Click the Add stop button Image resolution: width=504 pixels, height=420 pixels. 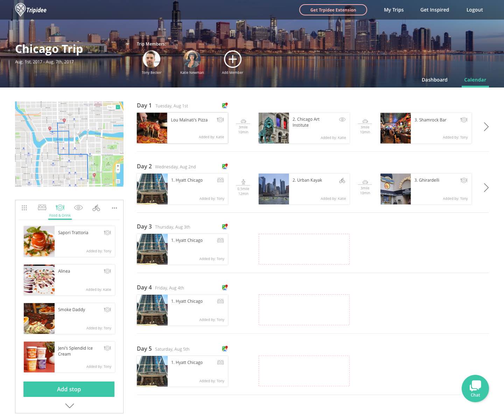(x=69, y=389)
